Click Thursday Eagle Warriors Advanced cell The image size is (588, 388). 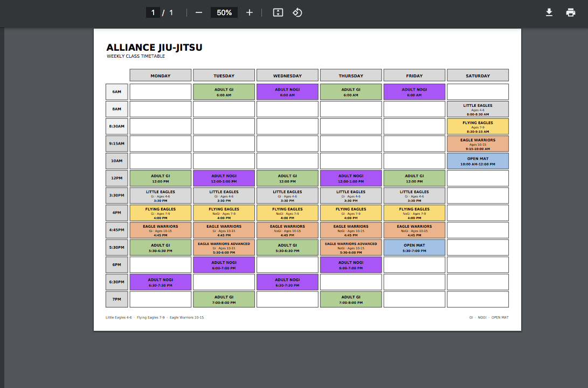pyautogui.click(x=351, y=248)
